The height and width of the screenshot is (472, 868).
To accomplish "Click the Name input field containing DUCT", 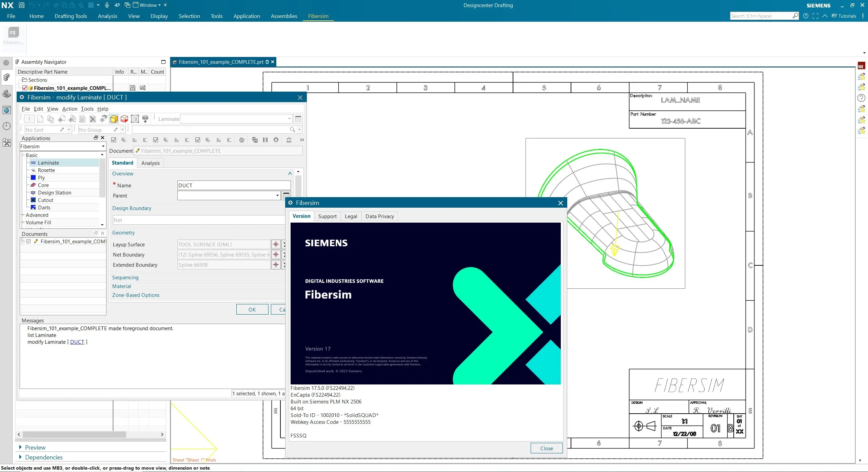I will click(234, 185).
